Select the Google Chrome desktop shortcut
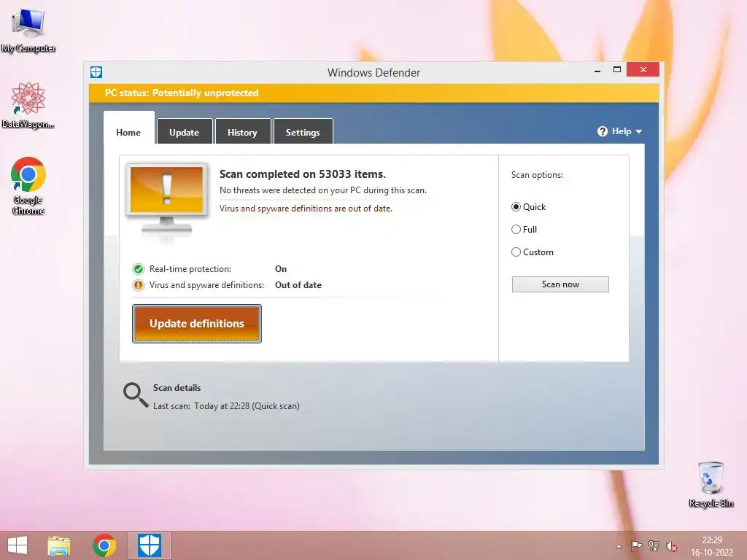747x560 pixels. 28,185
